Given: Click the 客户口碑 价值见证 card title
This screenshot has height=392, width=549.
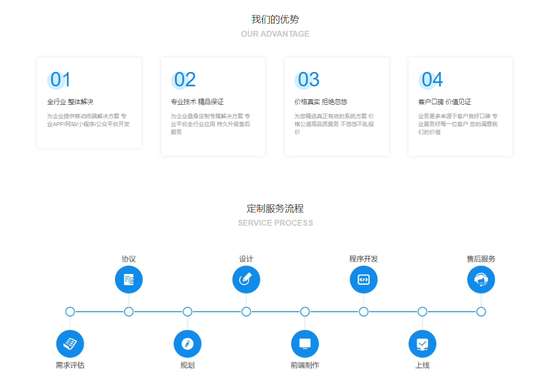Looking at the screenshot, I should coord(444,102).
